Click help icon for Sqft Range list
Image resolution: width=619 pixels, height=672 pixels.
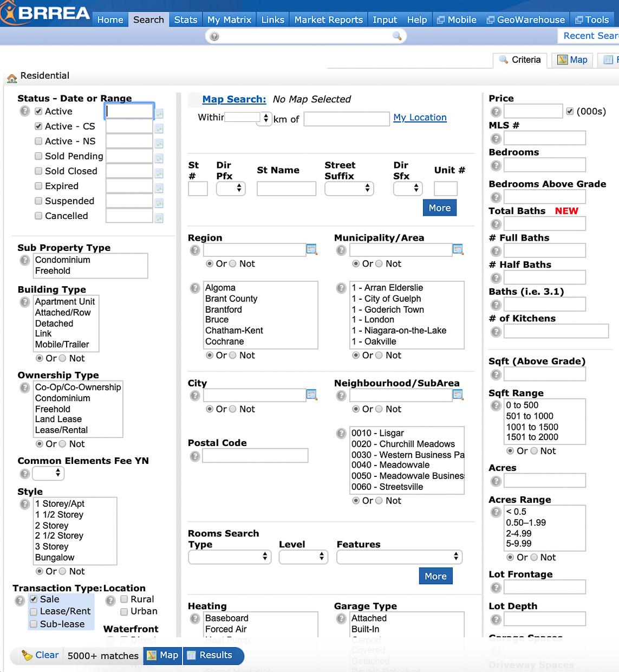496,406
